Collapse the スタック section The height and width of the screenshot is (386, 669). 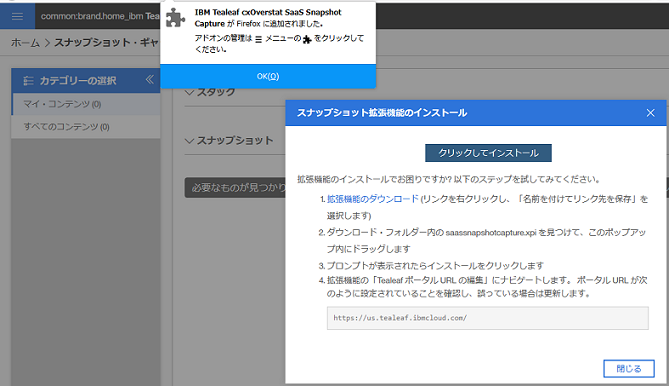[x=189, y=92]
